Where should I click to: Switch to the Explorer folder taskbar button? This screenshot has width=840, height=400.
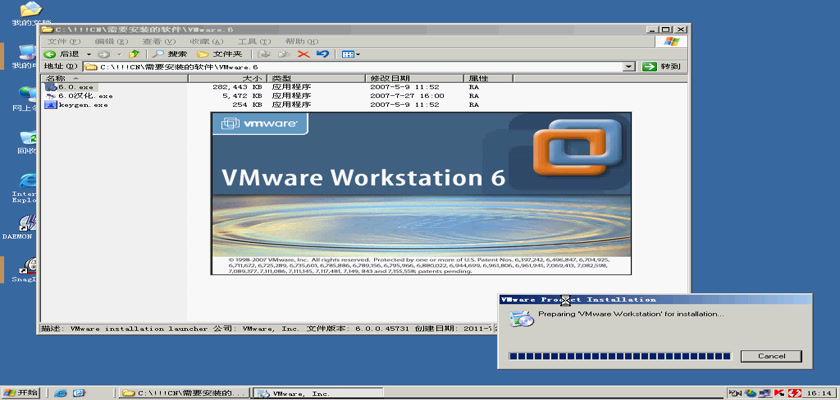coord(185,393)
